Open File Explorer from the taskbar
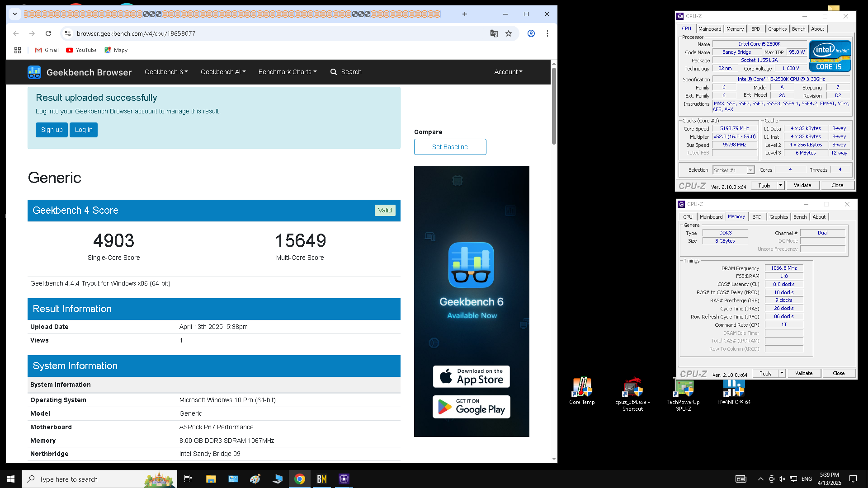The height and width of the screenshot is (488, 868). pyautogui.click(x=211, y=479)
